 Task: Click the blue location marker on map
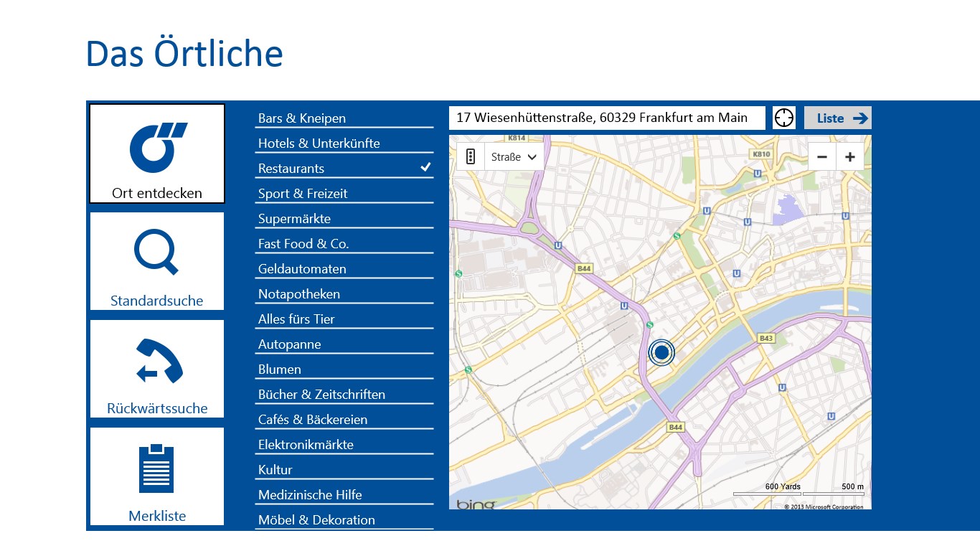(661, 352)
